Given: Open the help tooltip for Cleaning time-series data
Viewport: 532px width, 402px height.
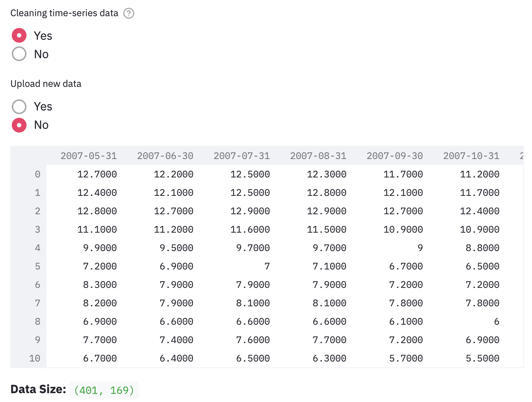Looking at the screenshot, I should 129,13.
